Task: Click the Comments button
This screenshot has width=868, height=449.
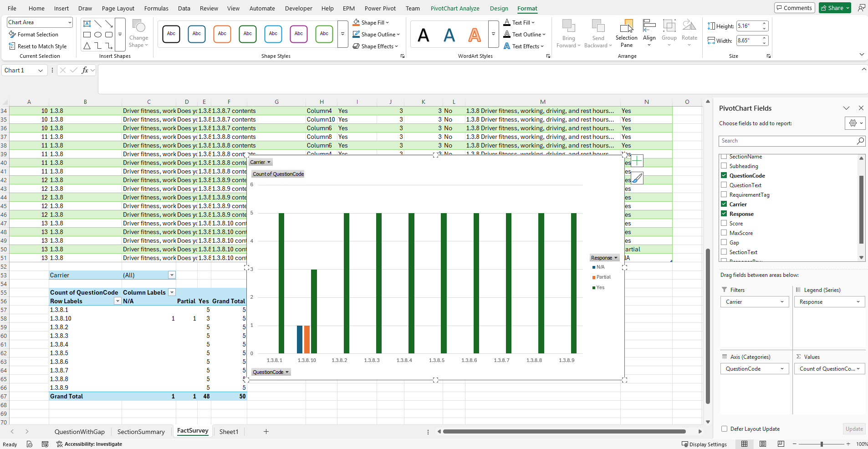Action: pos(794,8)
